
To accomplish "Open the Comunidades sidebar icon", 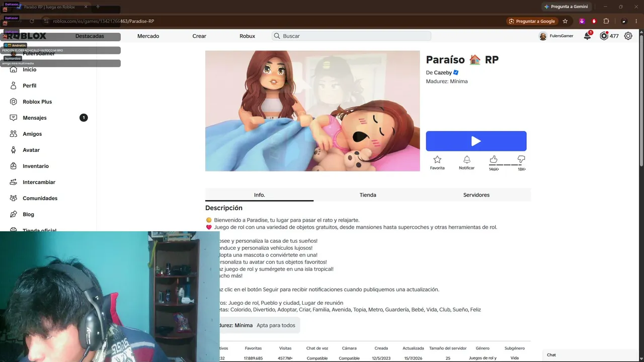I will coord(14,198).
